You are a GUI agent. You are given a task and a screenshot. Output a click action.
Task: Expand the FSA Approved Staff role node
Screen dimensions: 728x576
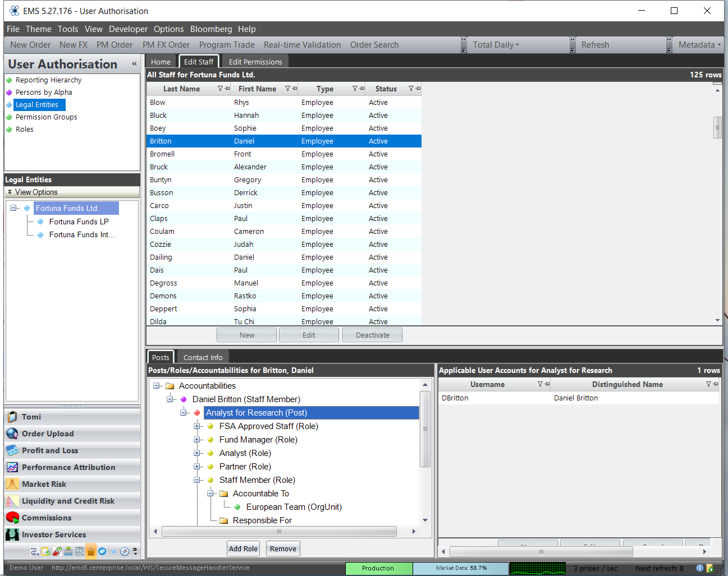197,426
